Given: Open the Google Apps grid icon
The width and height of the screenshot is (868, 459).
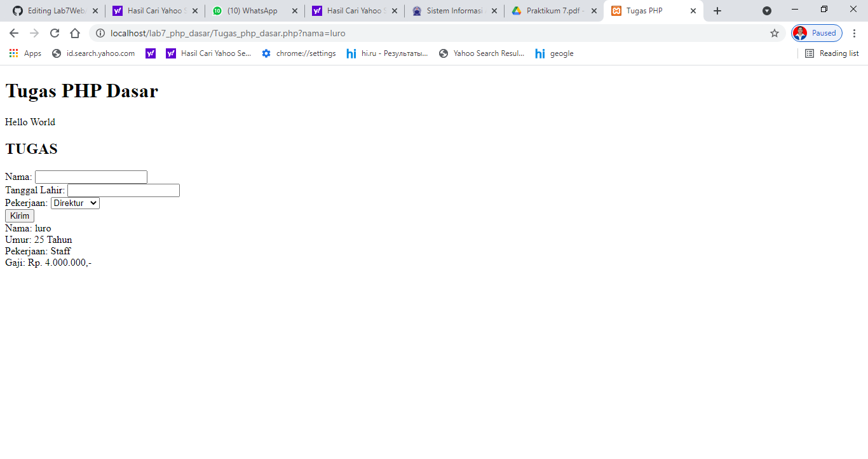Looking at the screenshot, I should point(13,53).
